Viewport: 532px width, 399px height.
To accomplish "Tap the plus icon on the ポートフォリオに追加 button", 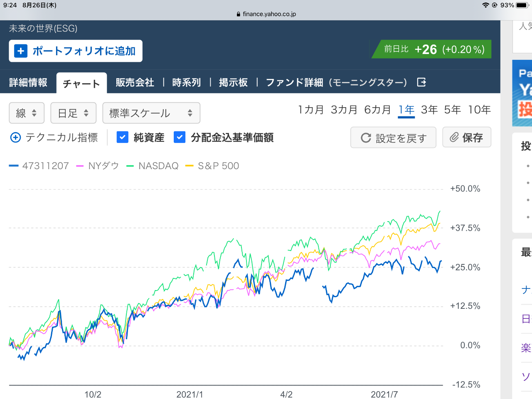I will (x=21, y=51).
